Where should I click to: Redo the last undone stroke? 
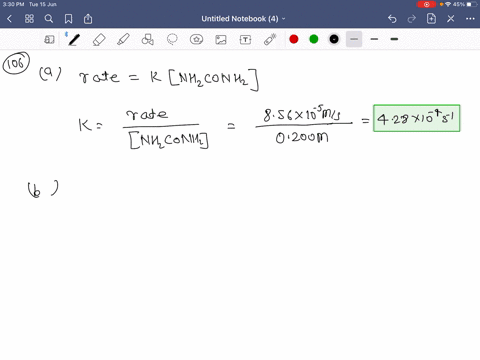412,19
